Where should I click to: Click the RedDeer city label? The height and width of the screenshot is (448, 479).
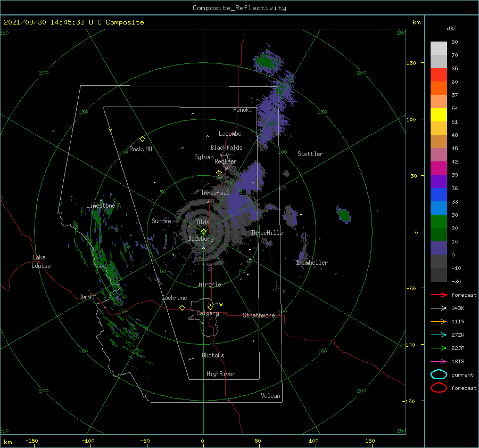click(226, 161)
